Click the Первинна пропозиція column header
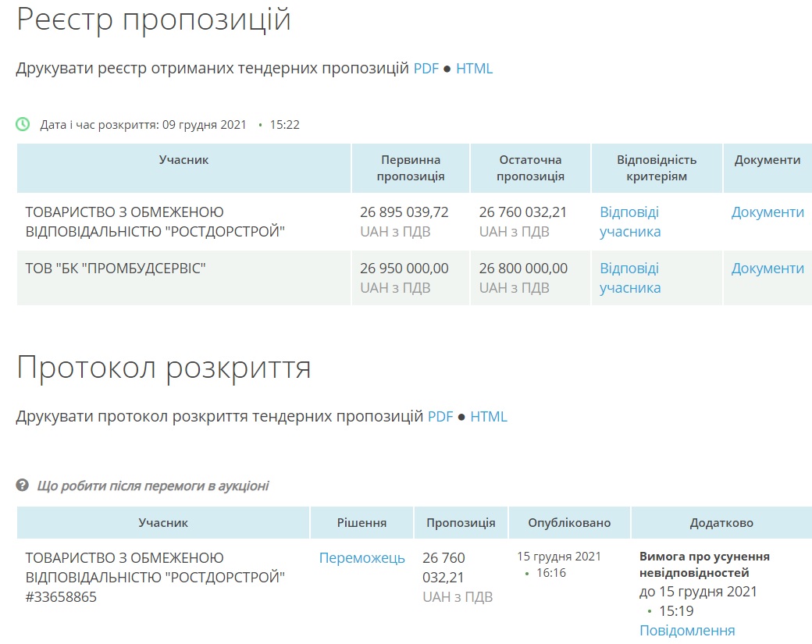The height and width of the screenshot is (644, 812). (411, 168)
